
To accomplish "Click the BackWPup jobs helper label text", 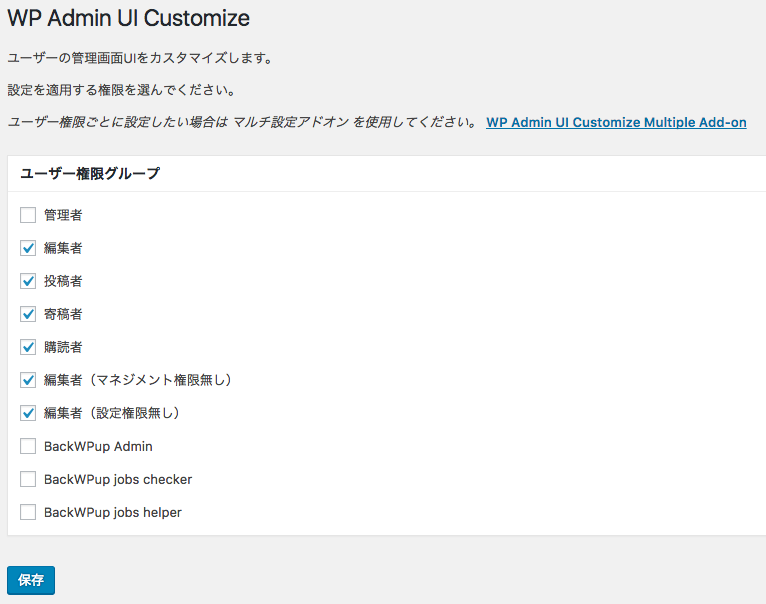I will (x=112, y=512).
